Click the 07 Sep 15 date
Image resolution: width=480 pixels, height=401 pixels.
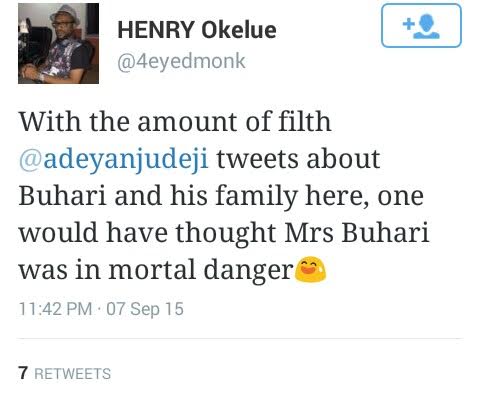coord(145,309)
